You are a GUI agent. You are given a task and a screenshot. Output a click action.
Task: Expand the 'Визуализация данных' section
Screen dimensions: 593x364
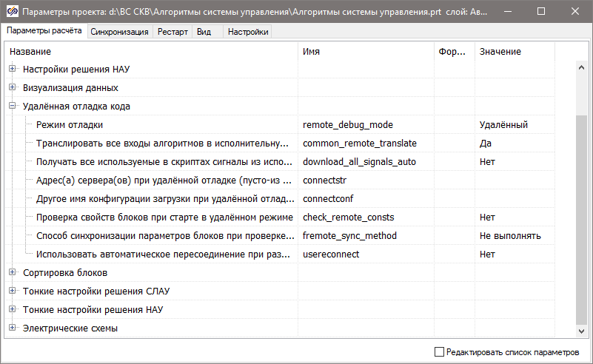[x=13, y=88]
